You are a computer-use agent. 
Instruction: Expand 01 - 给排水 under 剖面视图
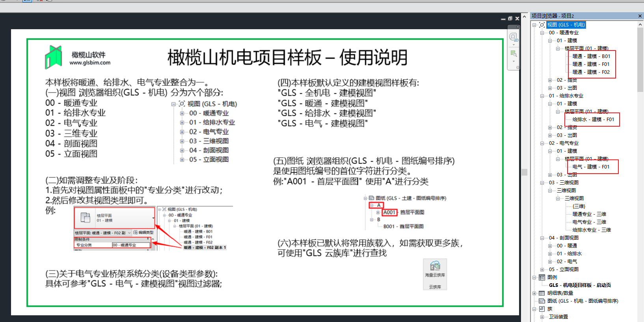[x=550, y=254]
